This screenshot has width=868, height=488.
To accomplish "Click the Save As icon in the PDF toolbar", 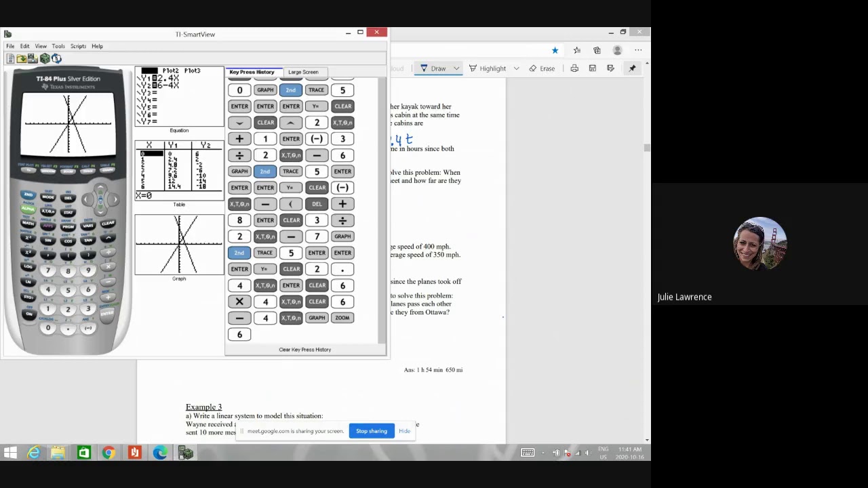I will tap(610, 68).
